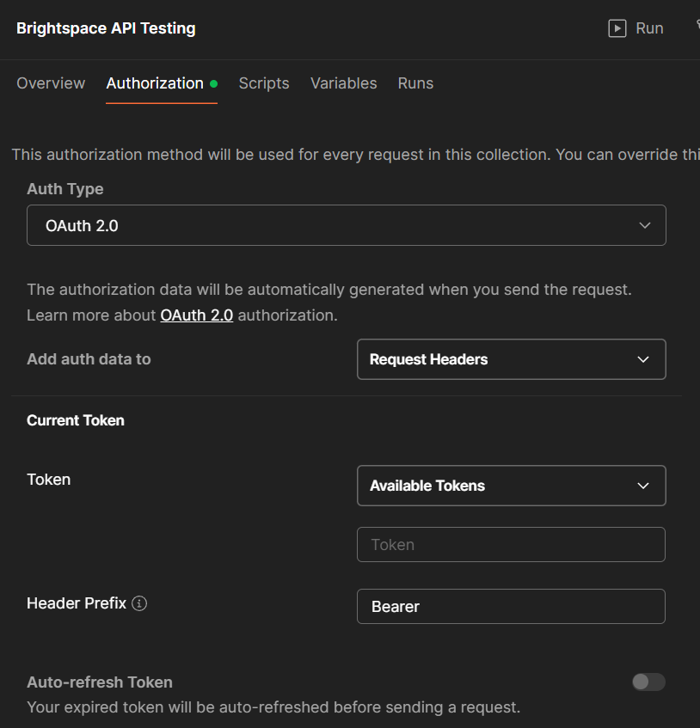
Task: Click the chevron arrow in Auth Type field
Action: click(645, 225)
